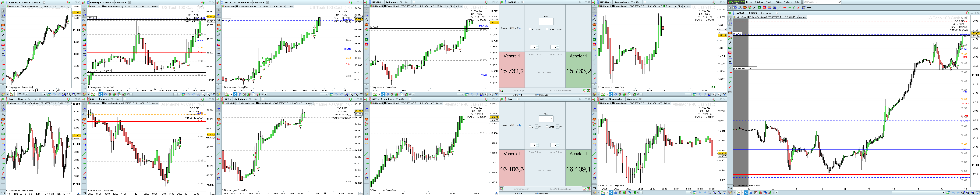
Task: Open the gears icon beside Ordres in the NASDAQ order panel
Action: [520, 28]
